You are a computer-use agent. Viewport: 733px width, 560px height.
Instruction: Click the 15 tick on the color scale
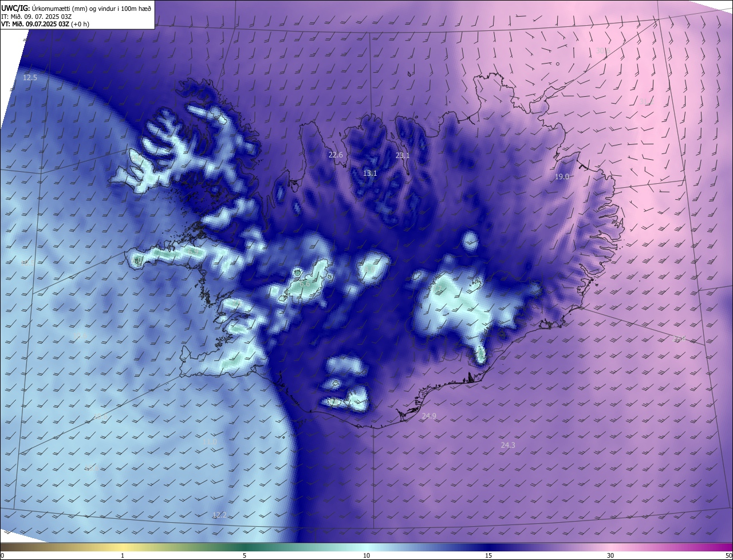pyautogui.click(x=488, y=555)
